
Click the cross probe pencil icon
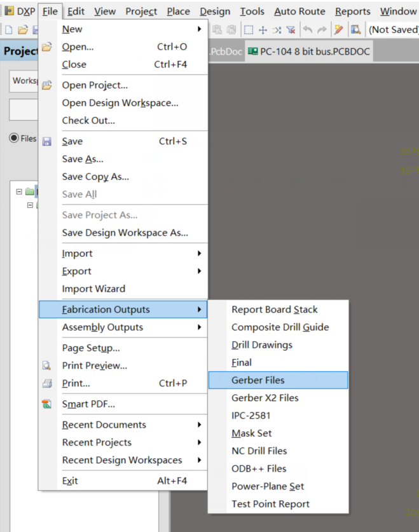coord(338,30)
